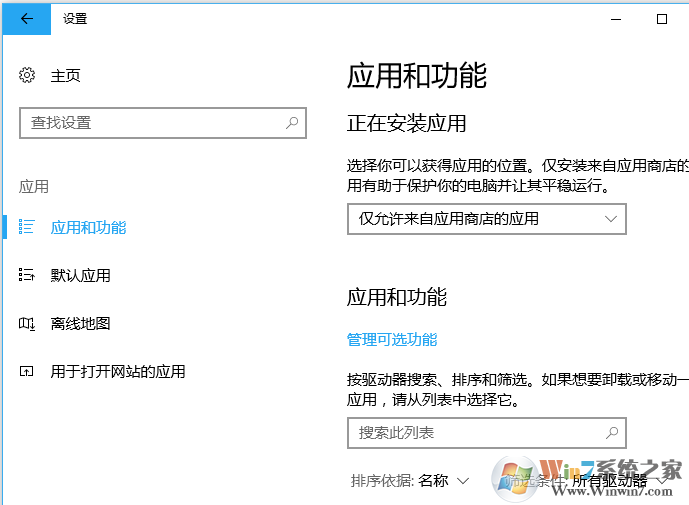Click the icon beside 用于打开网站的应用

[27, 371]
